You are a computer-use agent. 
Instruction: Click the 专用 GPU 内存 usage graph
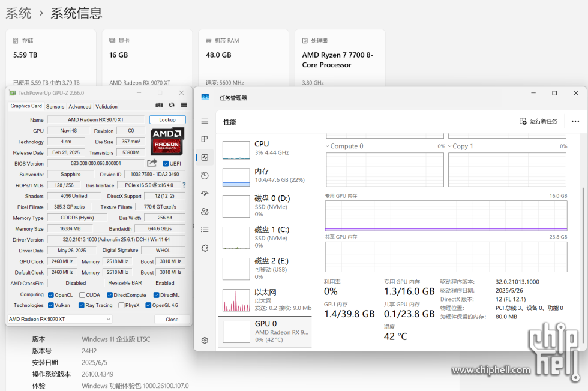[446, 215]
